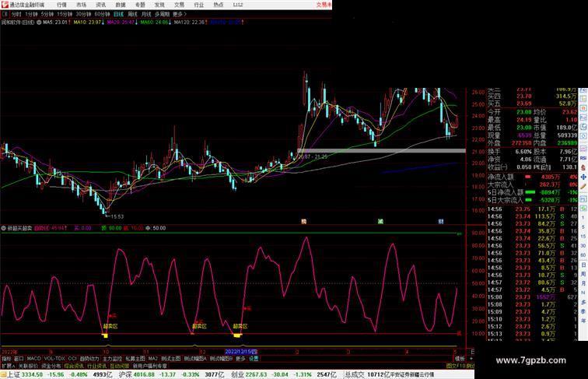The width and height of the screenshot is (588, 379).
Task: Select 主力监控 indicator tab
Action: click(x=113, y=359)
